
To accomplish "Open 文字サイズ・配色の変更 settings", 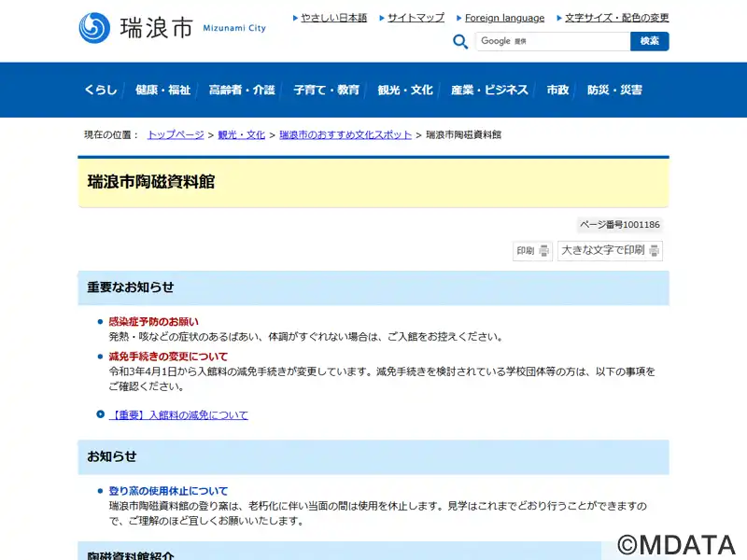I will pos(616,18).
